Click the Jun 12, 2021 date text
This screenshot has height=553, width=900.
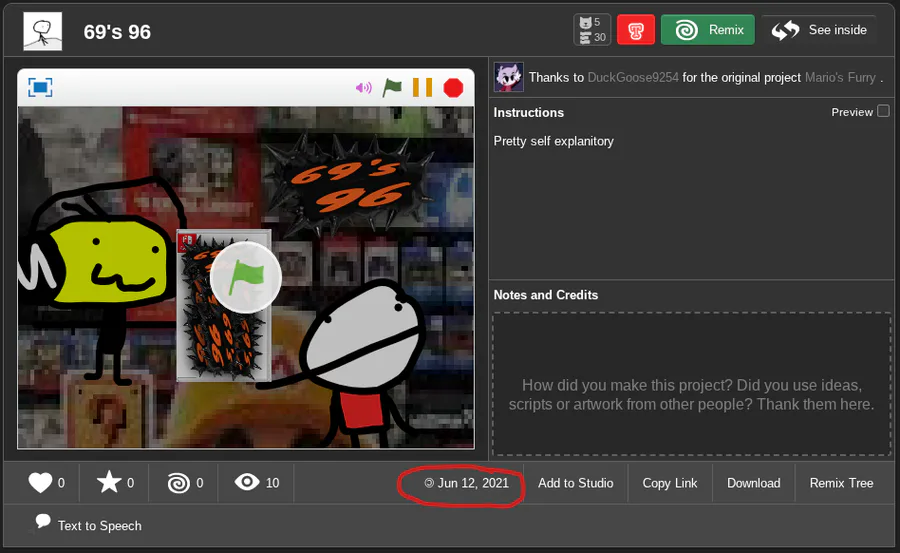[x=473, y=483]
